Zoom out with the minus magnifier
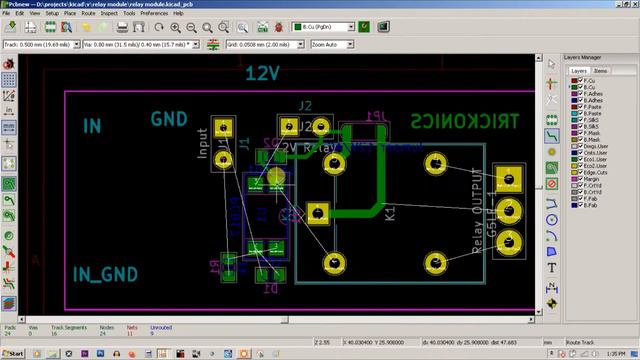 [191, 27]
